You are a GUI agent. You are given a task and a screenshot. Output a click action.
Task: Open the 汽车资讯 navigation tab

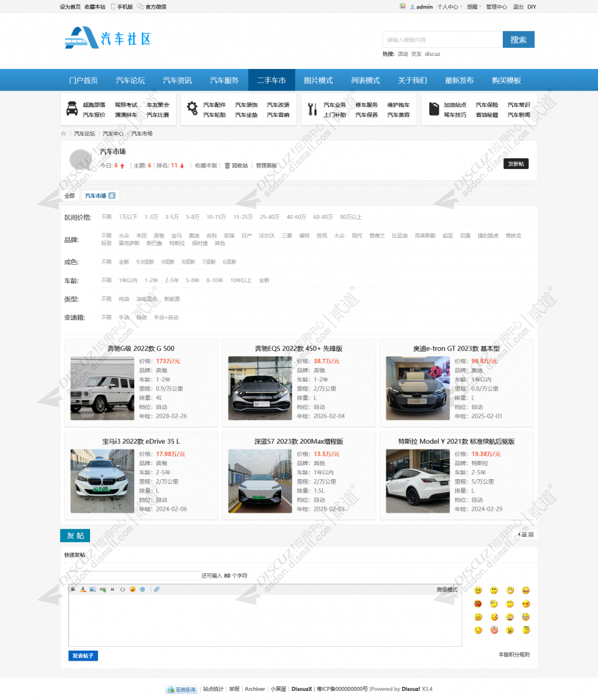(177, 80)
